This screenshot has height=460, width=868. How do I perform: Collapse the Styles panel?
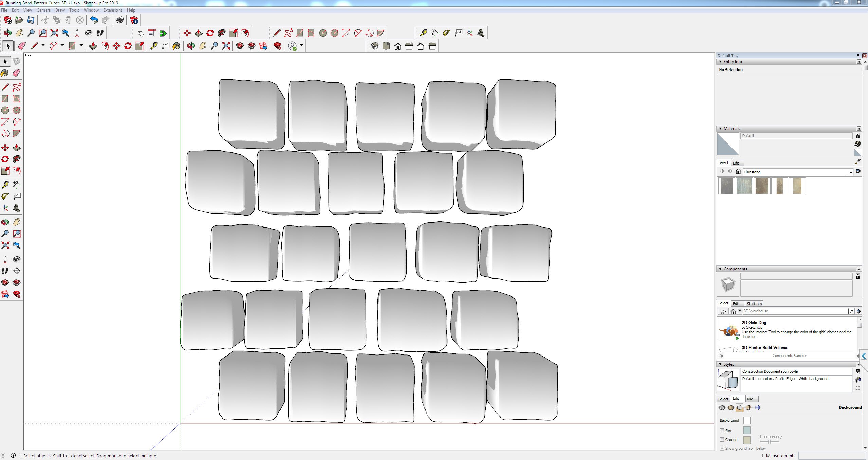coord(721,364)
